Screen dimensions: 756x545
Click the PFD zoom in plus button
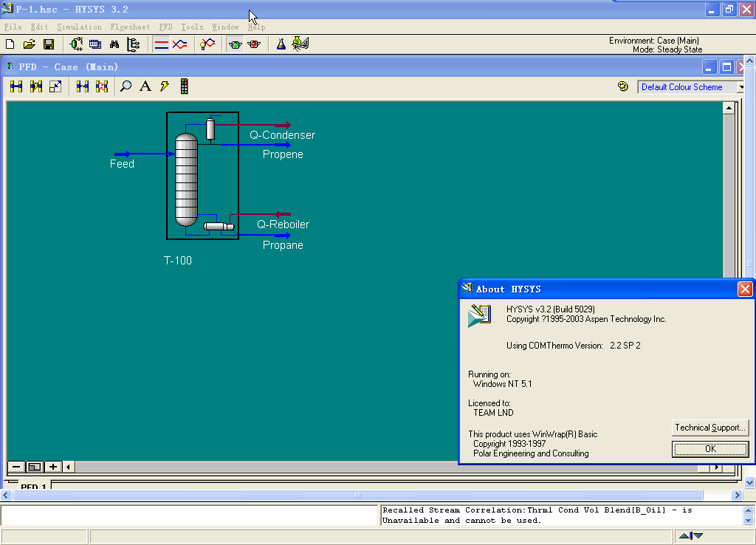click(53, 467)
